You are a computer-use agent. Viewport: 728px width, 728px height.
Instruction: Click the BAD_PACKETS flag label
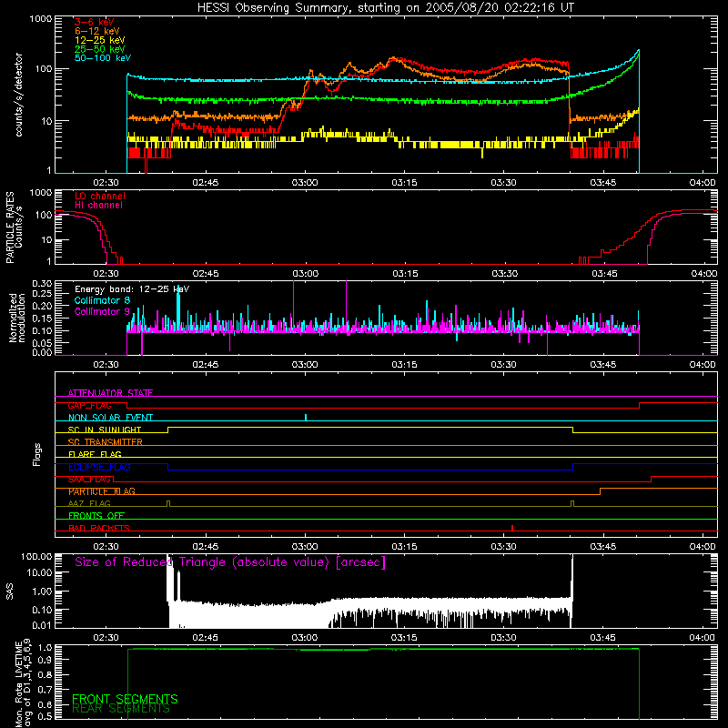pyautogui.click(x=99, y=528)
